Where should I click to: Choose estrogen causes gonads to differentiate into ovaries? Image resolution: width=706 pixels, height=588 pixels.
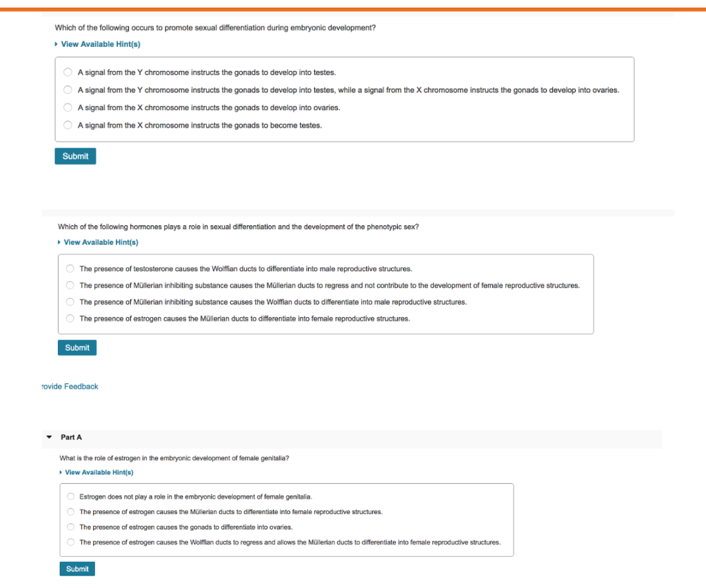[71, 527]
